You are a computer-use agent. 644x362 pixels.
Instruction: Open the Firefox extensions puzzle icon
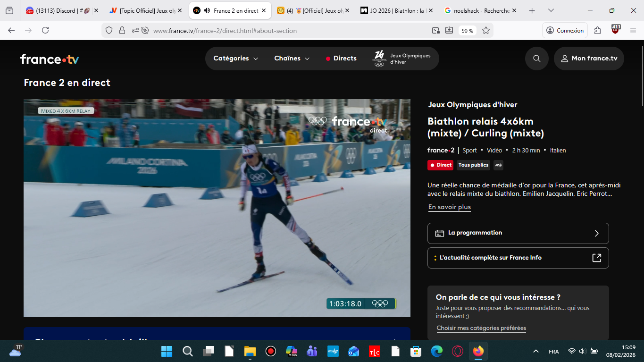(598, 30)
